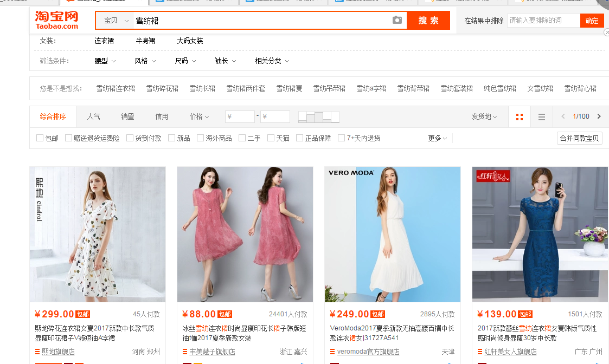Go to next results page arrow
This screenshot has height=364, width=609.
(599, 116)
